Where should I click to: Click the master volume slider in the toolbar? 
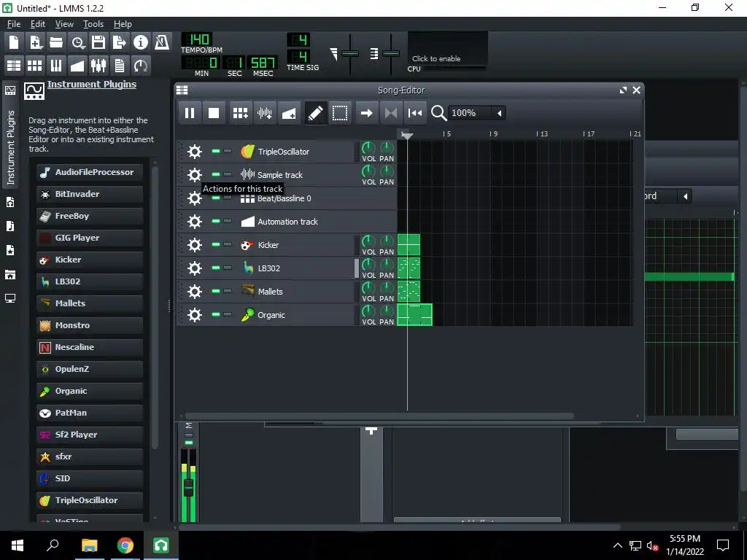tap(350, 54)
